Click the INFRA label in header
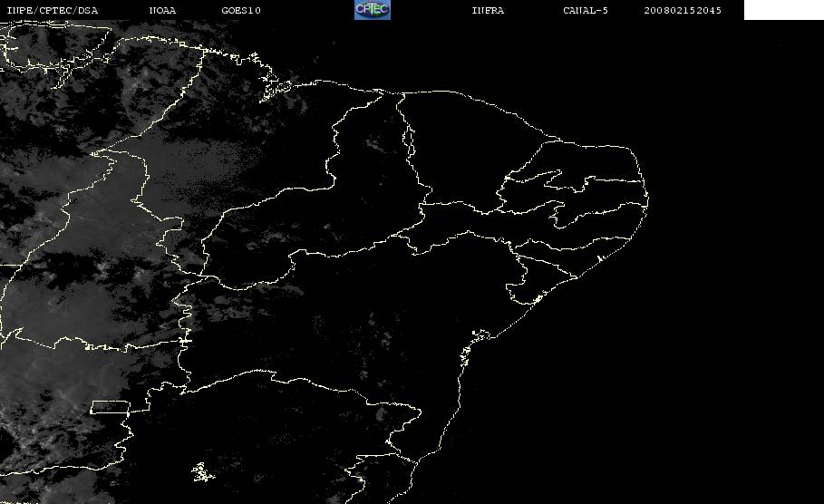824x504 pixels. 488,10
